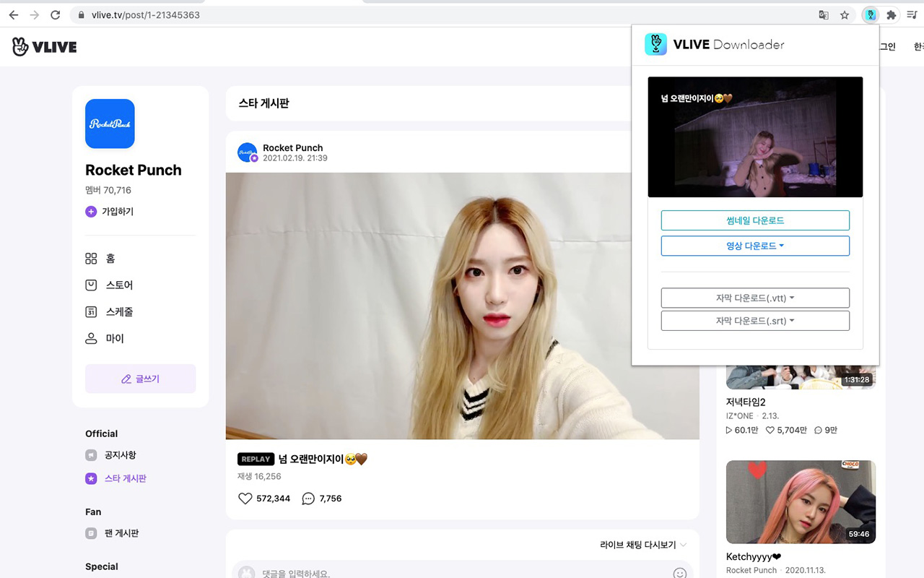This screenshot has width=924, height=578.
Task: Click the 썸네일 다운로드 button
Action: pos(755,220)
